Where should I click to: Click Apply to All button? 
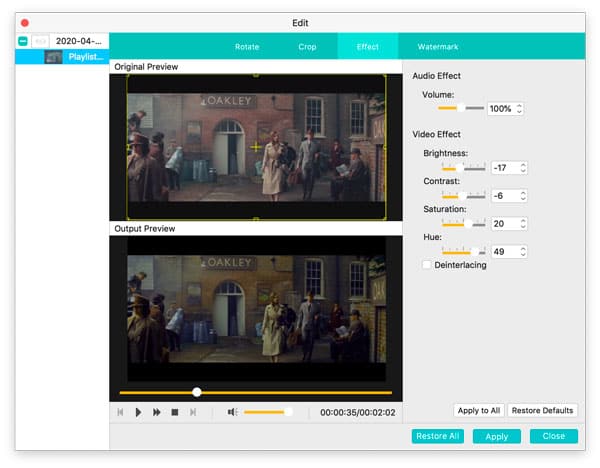pyautogui.click(x=479, y=411)
